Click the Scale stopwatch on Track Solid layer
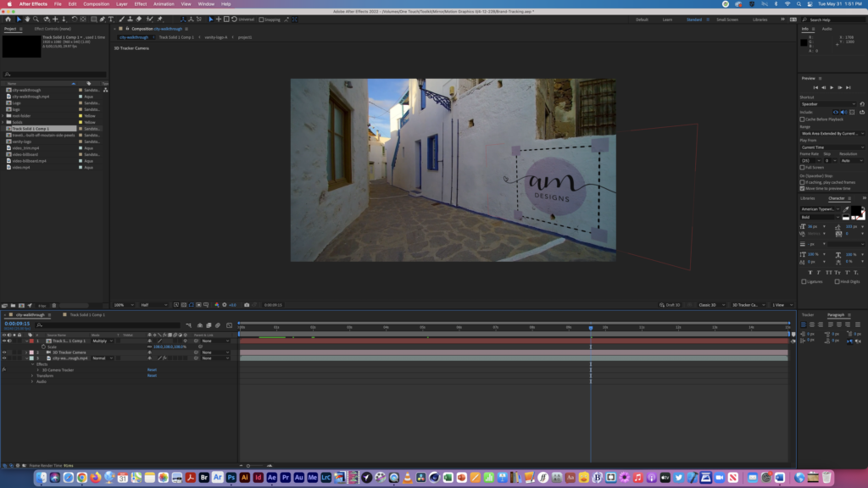Screen dimensions: 868x488 tap(44, 347)
